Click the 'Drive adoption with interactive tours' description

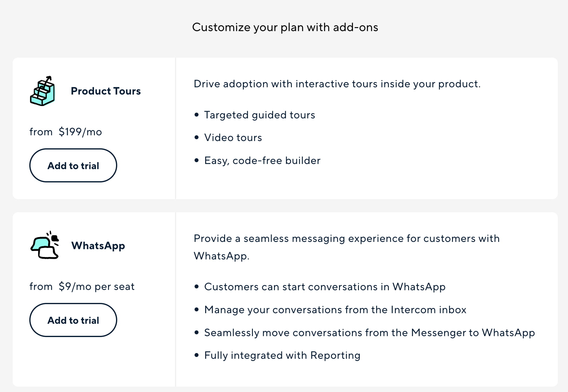[337, 84]
